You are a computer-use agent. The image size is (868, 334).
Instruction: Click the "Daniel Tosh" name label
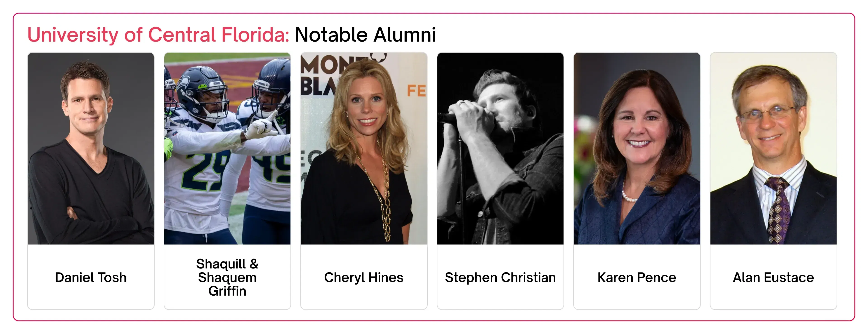click(91, 277)
